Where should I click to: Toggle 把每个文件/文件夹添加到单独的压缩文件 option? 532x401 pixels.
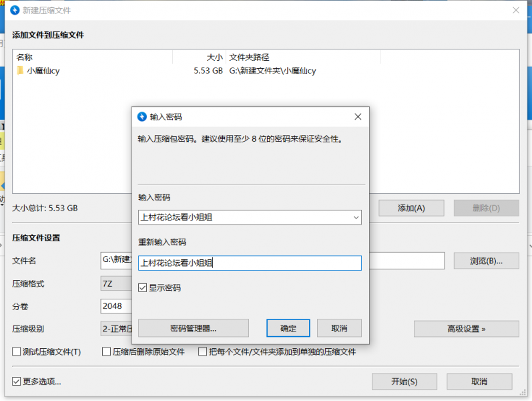pos(203,352)
